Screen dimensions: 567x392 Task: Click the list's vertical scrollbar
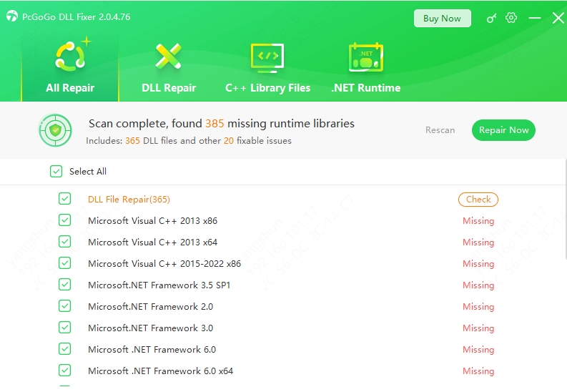(x=565, y=210)
